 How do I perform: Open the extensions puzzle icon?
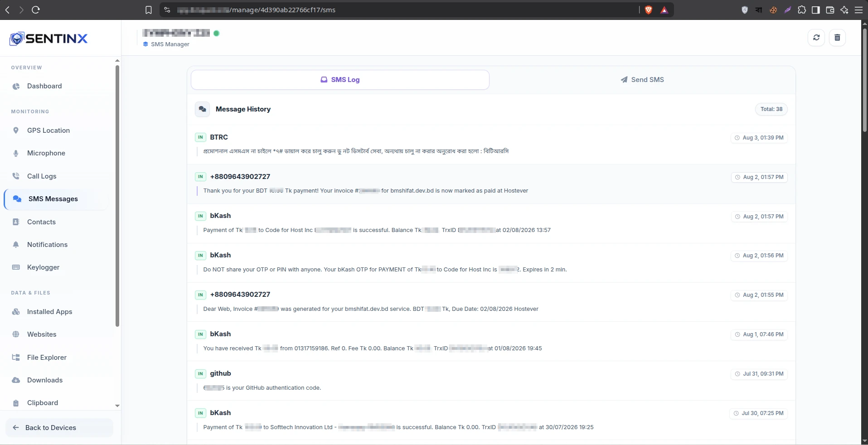(x=802, y=10)
